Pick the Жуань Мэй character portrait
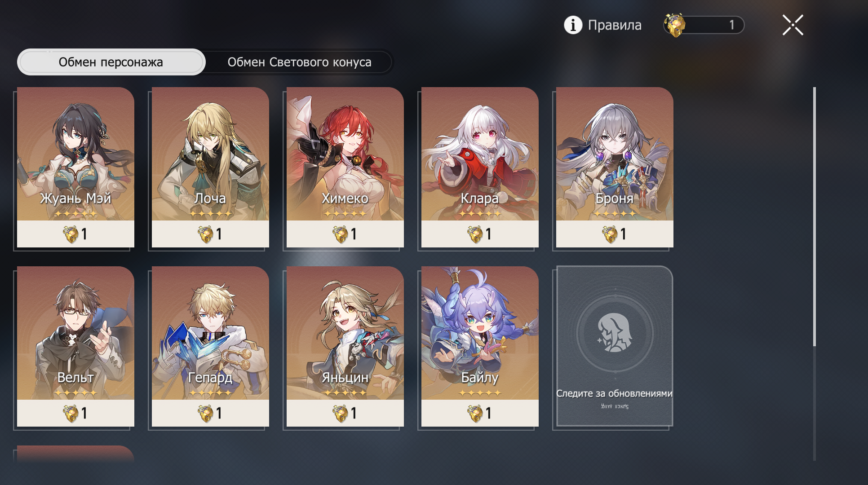 coord(75,154)
